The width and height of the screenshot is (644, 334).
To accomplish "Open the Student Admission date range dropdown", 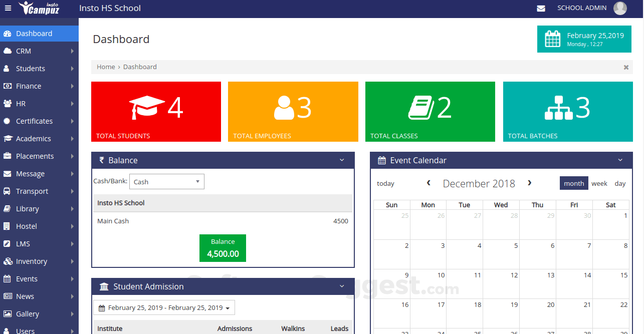I will click(164, 307).
